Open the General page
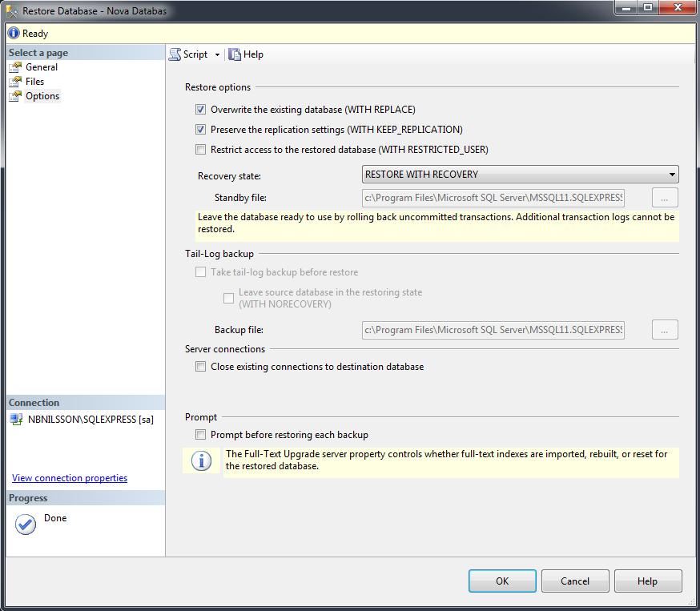Screen dimensions: 700x611 click(42, 67)
